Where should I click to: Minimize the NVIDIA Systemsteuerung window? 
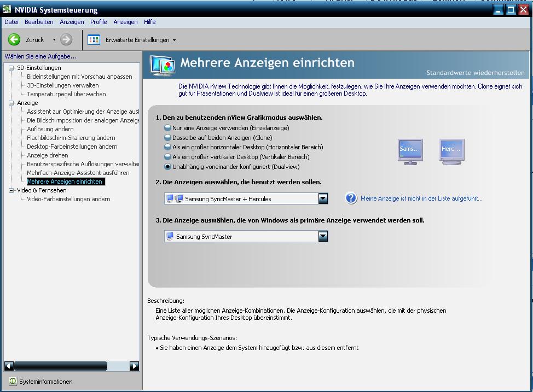coord(499,10)
